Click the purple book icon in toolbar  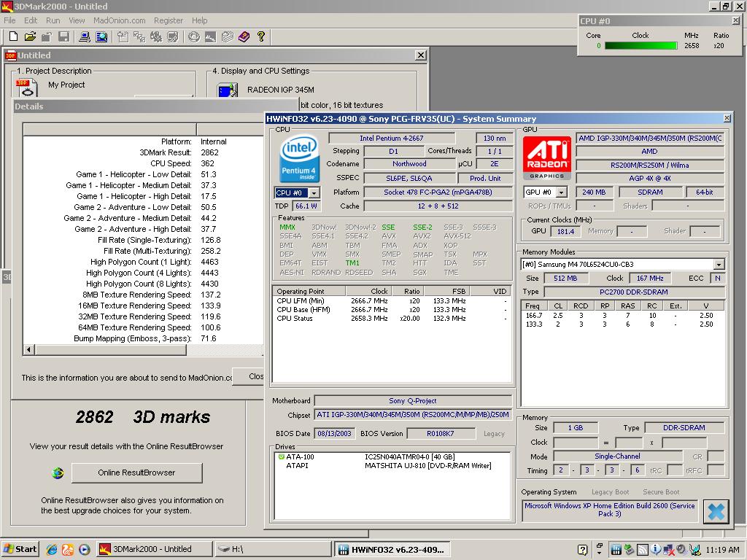click(244, 36)
